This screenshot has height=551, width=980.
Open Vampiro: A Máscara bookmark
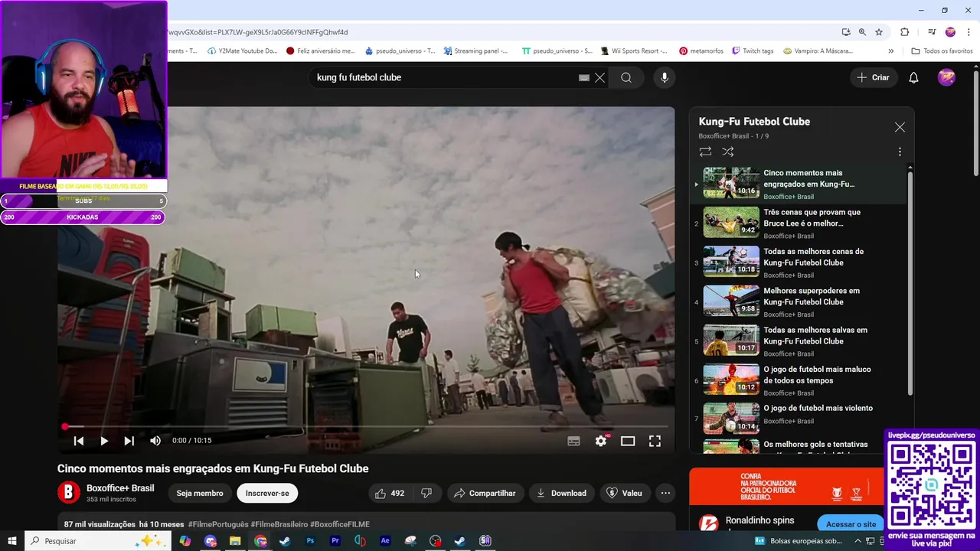click(x=818, y=51)
